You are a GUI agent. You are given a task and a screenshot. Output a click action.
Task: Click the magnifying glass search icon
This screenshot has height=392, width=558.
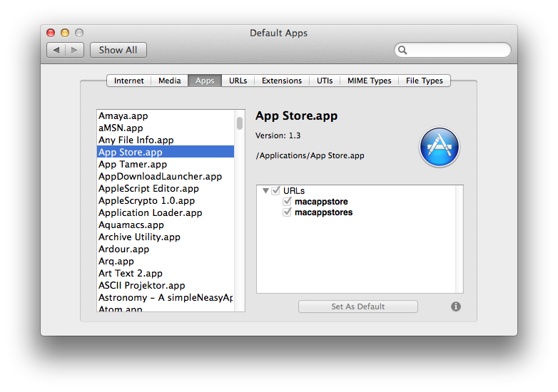pyautogui.click(x=402, y=50)
